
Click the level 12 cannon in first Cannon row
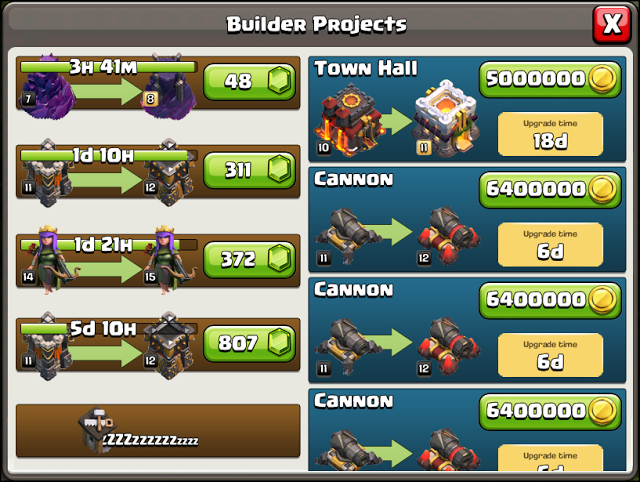point(448,235)
